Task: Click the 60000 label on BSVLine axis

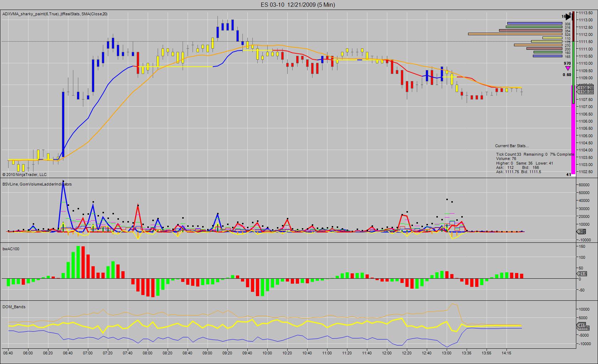Action: (584, 185)
